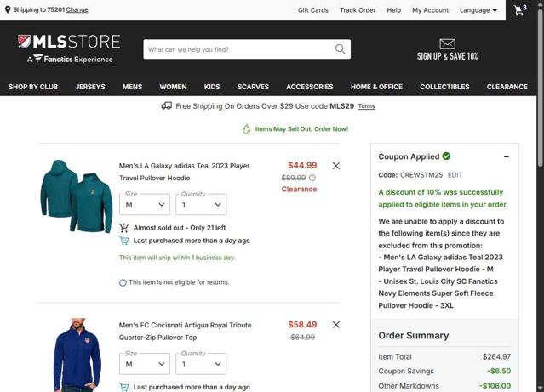Viewport: 544px width, 392px height.
Task: Remove the FC Cincinnati pullover from cart
Action: (x=335, y=325)
